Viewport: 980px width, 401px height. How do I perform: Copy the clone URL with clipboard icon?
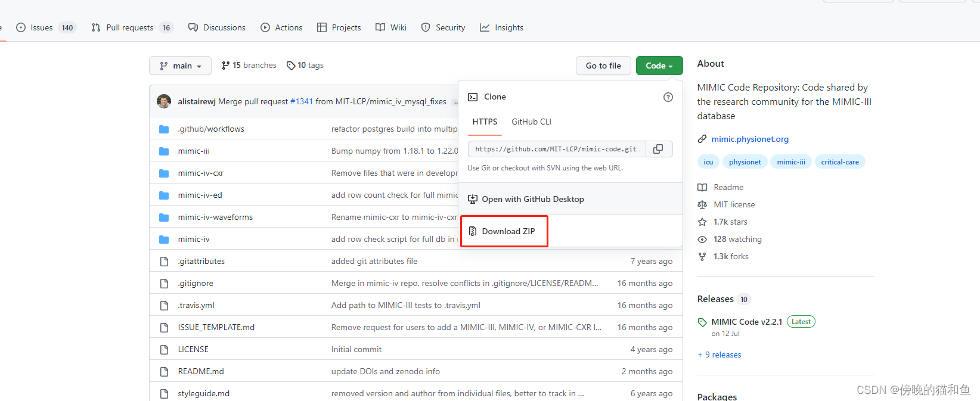[x=658, y=149]
